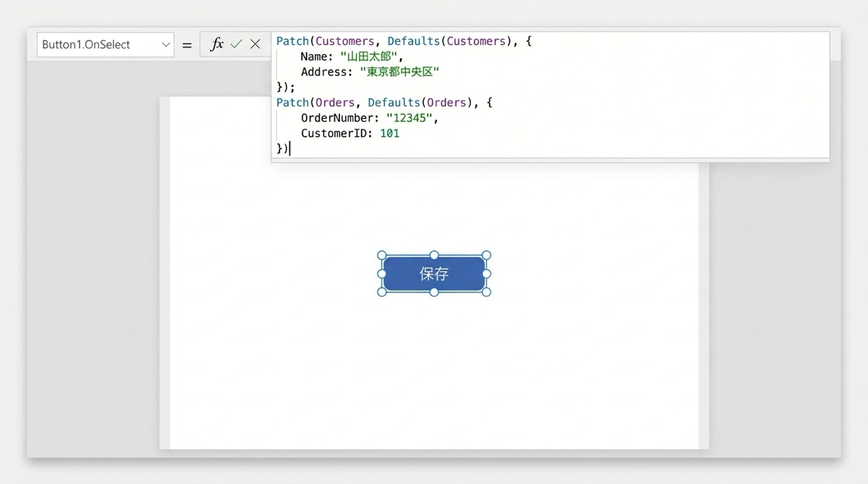Place cursor on the "山田太郎" Name value
The width and height of the screenshot is (868, 484).
pyautogui.click(x=369, y=56)
